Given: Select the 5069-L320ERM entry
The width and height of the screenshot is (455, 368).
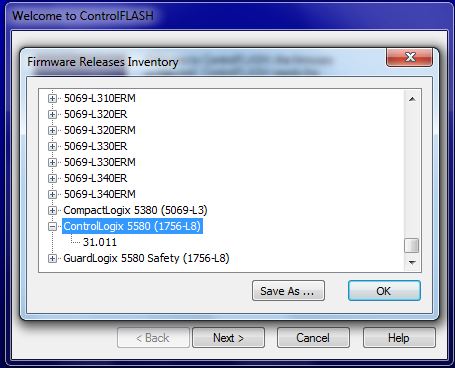Looking at the screenshot, I should (x=100, y=130).
